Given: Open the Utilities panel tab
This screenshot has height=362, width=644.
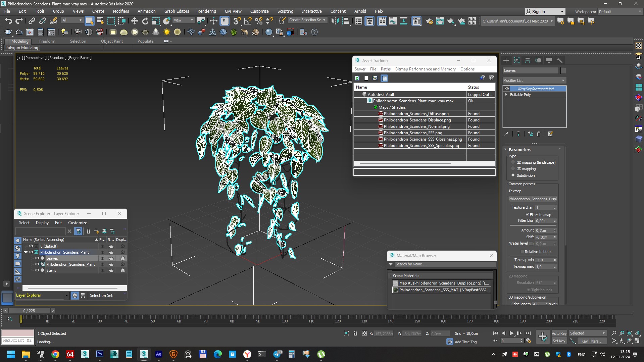Looking at the screenshot, I should 560,60.
